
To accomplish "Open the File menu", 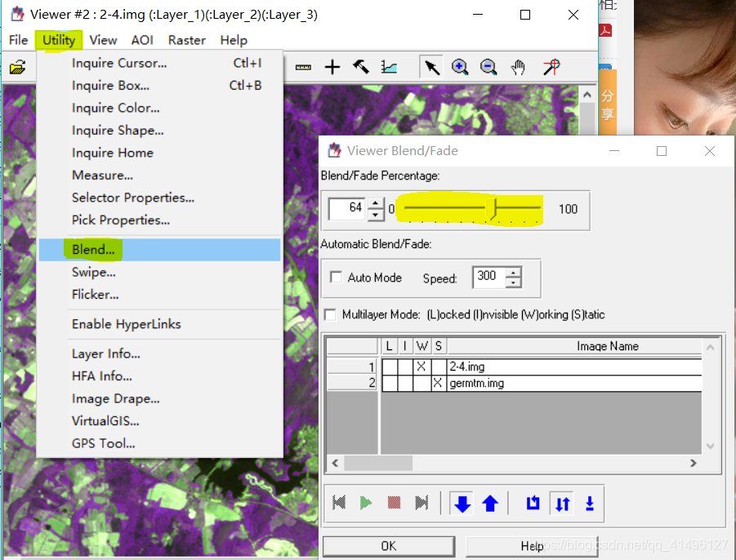I will (x=18, y=40).
